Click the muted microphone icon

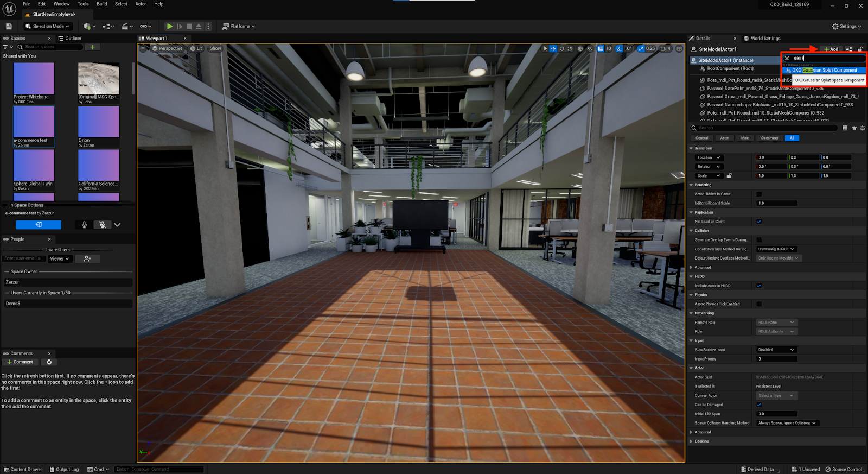pos(102,225)
